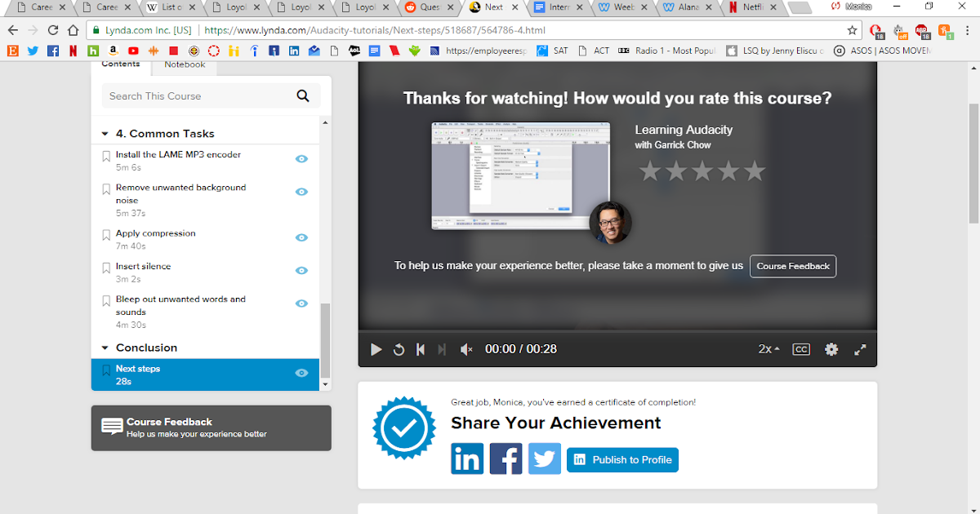The width and height of the screenshot is (980, 514).
Task: Collapse the 4. Common Tasks section
Action: (105, 134)
